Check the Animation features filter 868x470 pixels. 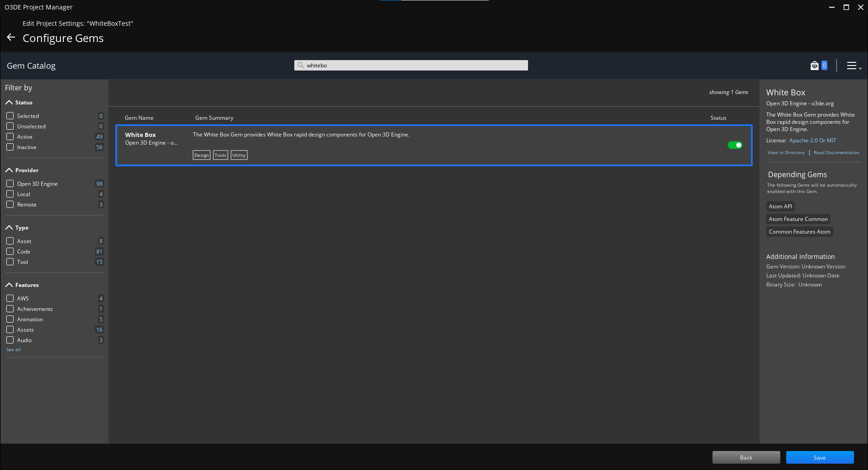[10, 319]
